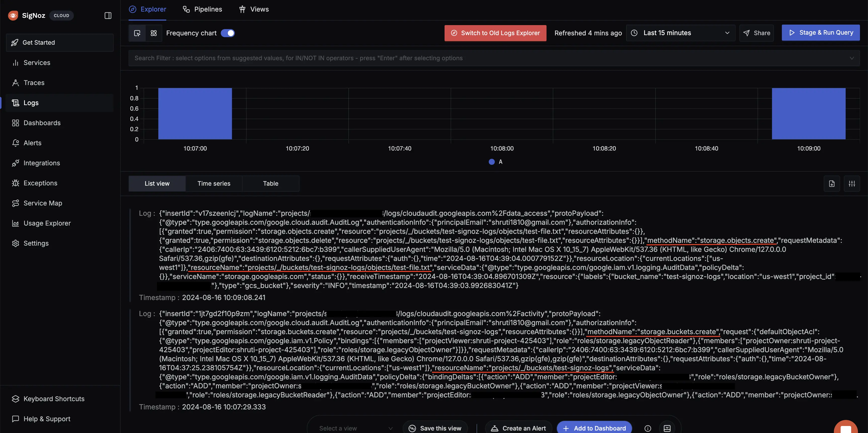Open Settings in the sidebar
Screen dimensions: 868x433
60,243
